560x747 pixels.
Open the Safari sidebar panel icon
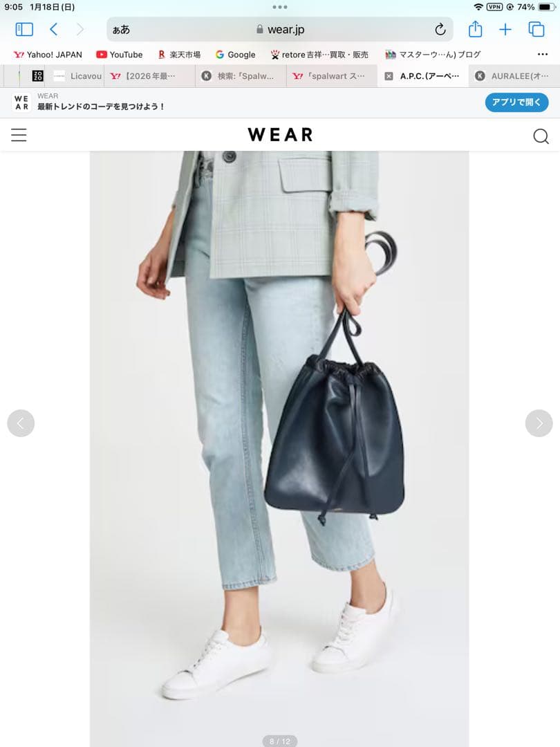(24, 30)
